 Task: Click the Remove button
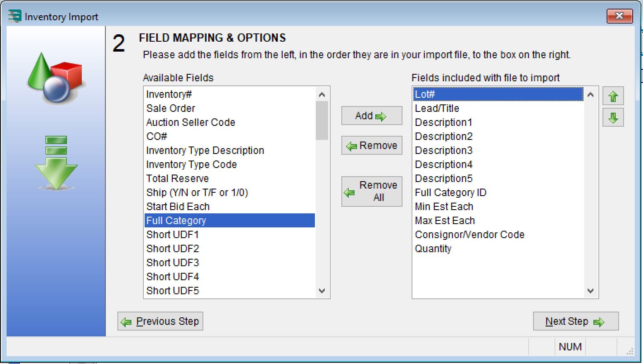tap(372, 146)
